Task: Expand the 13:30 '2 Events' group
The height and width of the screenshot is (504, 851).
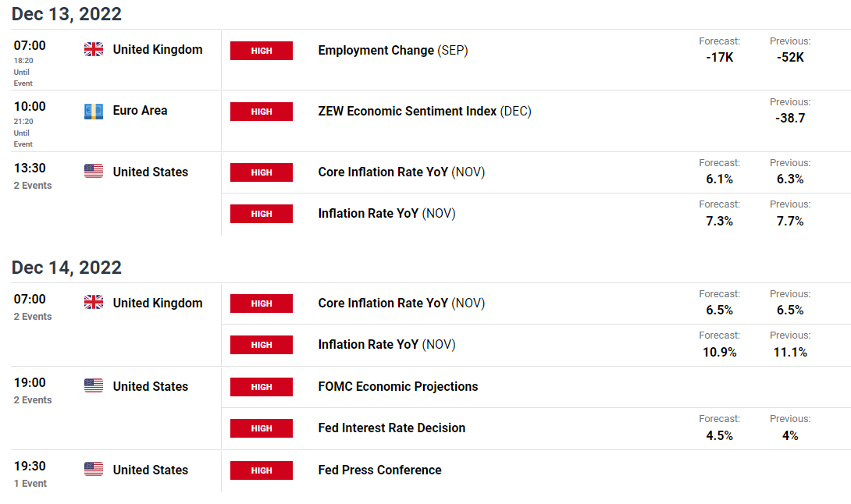Action: pos(33,186)
